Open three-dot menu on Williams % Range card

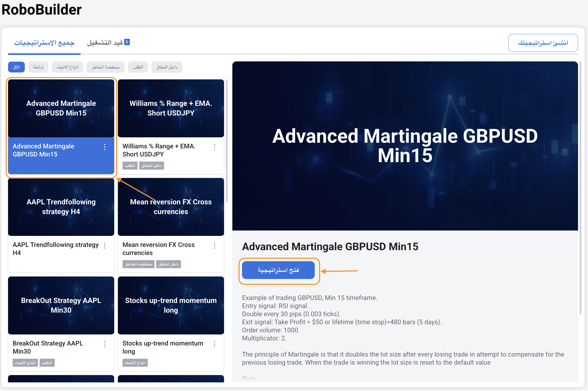tap(215, 147)
